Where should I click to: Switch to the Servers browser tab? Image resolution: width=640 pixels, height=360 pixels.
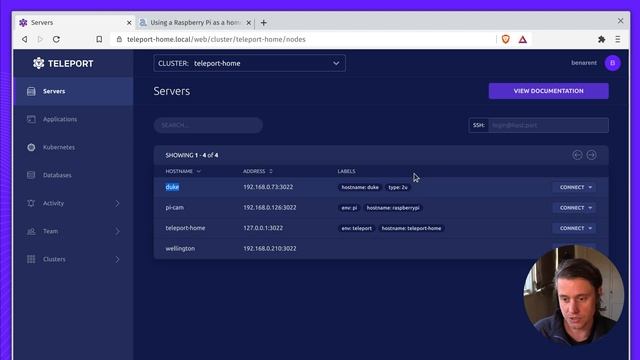pos(75,23)
